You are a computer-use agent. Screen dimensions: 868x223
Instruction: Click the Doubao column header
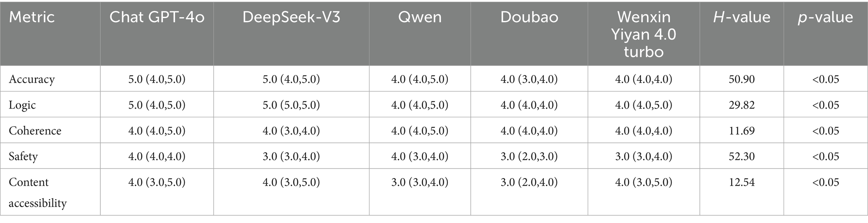coord(529,17)
